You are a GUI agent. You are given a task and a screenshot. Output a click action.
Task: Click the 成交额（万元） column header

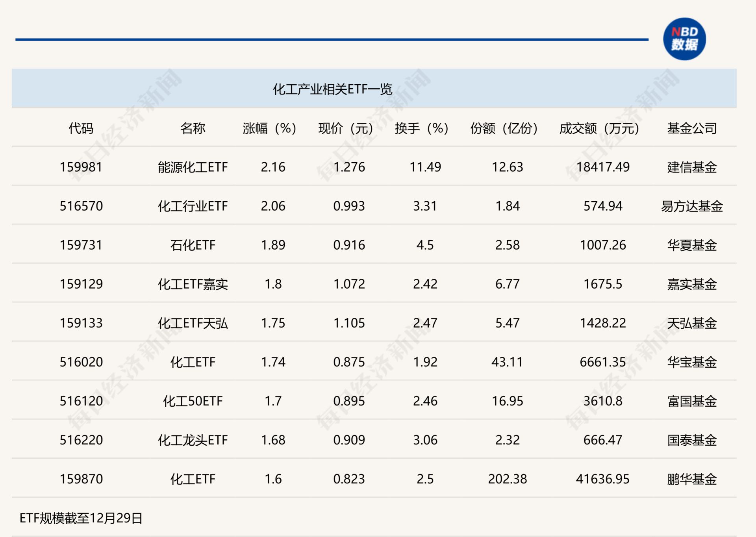(x=599, y=128)
